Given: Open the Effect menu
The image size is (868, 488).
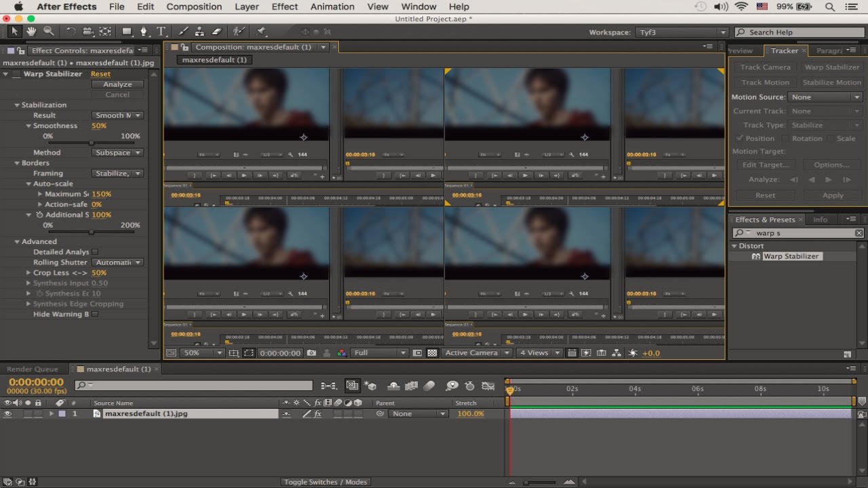Looking at the screenshot, I should pyautogui.click(x=285, y=7).
